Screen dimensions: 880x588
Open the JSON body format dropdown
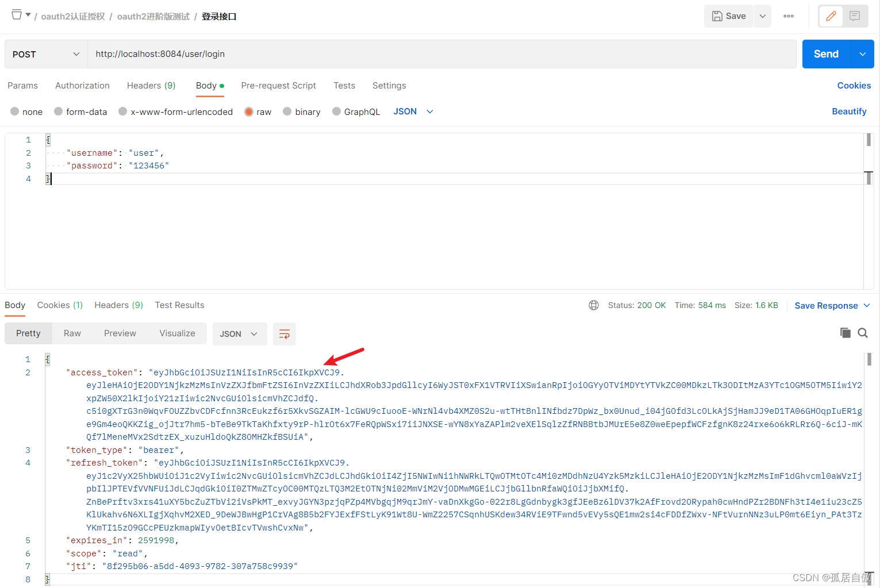tap(413, 112)
